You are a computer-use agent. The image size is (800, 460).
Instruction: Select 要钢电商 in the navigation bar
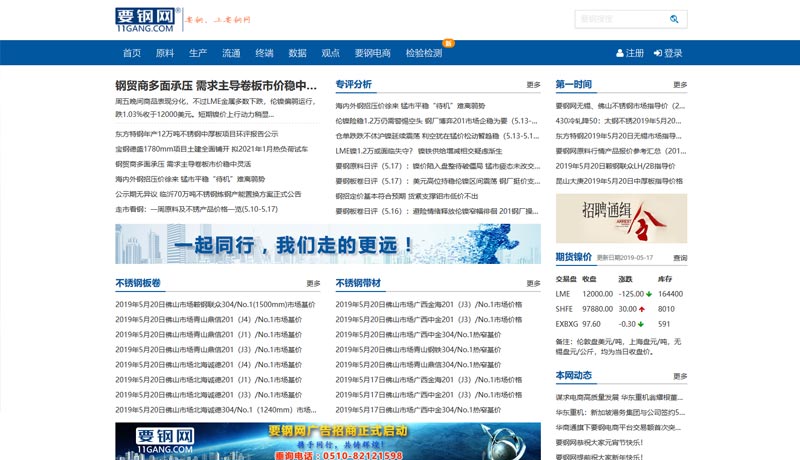pyautogui.click(x=373, y=54)
